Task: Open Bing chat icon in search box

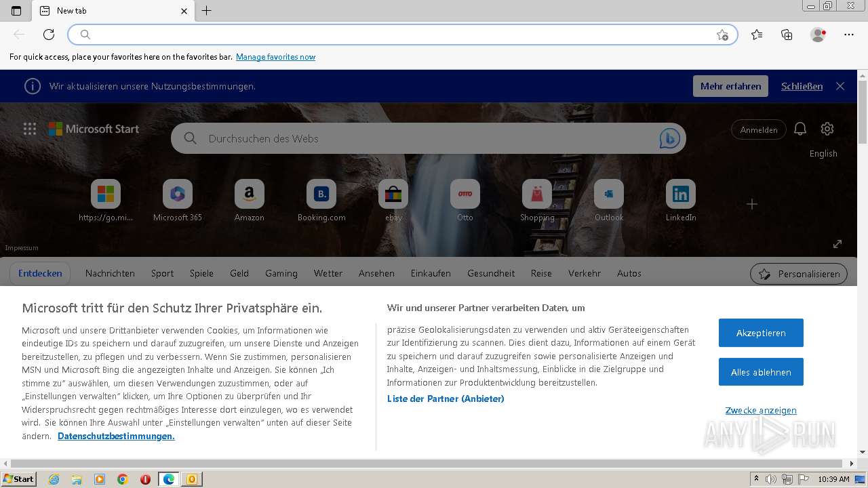Action: pos(669,138)
